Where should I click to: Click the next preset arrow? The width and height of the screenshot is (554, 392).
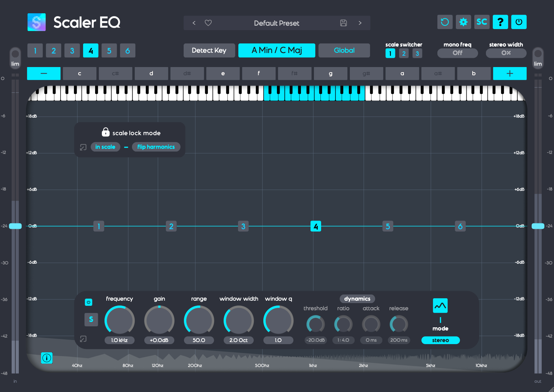pyautogui.click(x=360, y=23)
